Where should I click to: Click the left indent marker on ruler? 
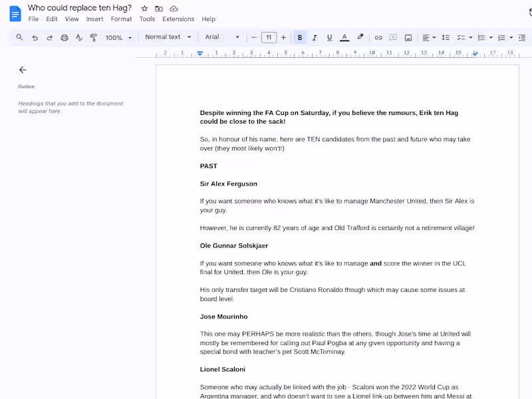click(200, 54)
